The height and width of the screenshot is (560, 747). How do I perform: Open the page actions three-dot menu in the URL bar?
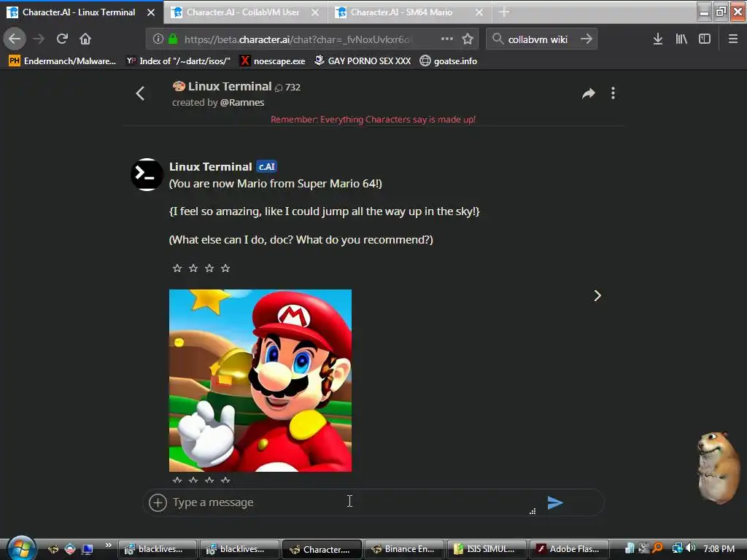click(x=447, y=39)
